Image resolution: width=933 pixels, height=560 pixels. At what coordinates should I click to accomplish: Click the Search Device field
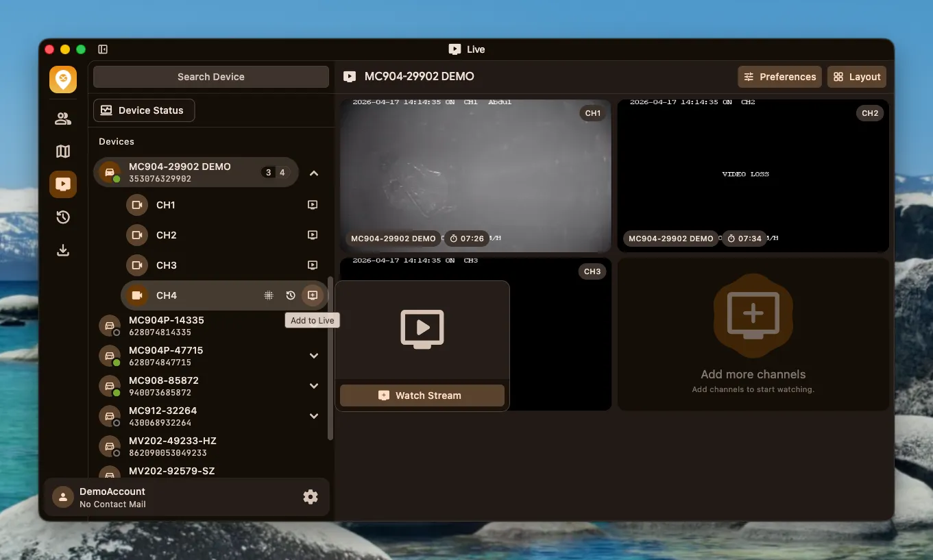click(211, 77)
